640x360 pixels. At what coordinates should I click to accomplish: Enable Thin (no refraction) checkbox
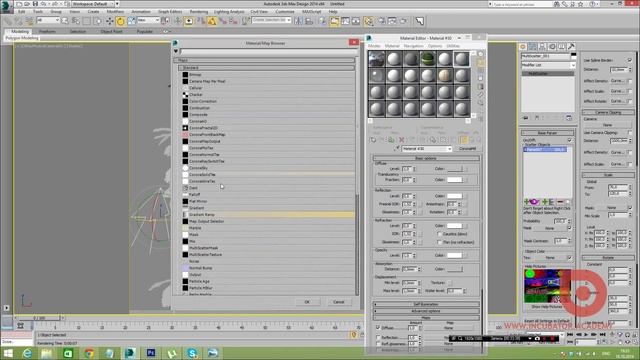pos(439,242)
